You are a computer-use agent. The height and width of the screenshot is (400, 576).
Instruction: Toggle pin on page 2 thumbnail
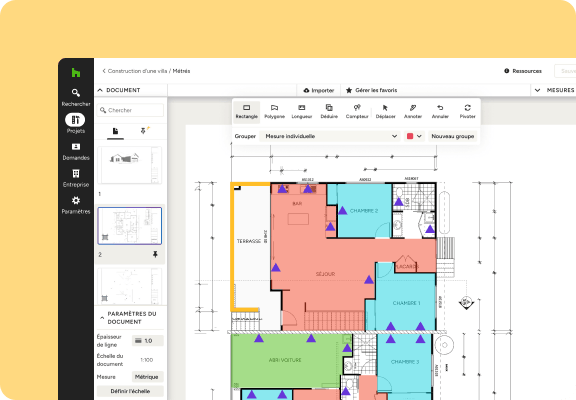coord(155,254)
